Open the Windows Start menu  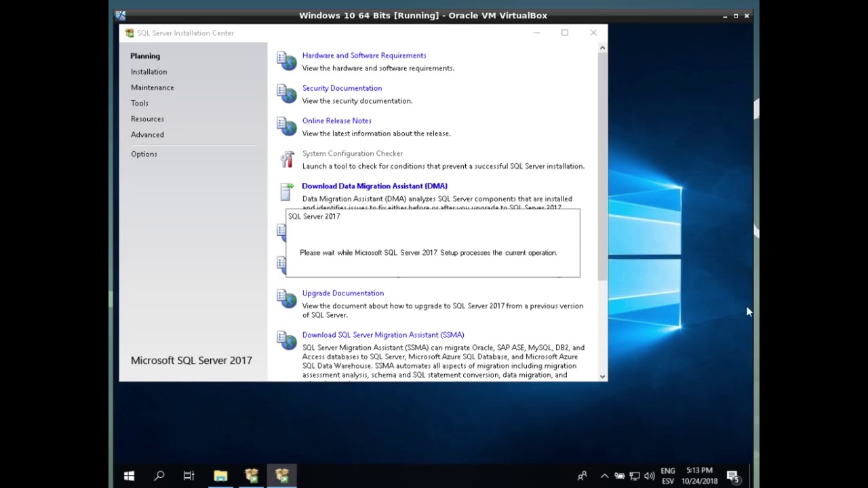(129, 476)
